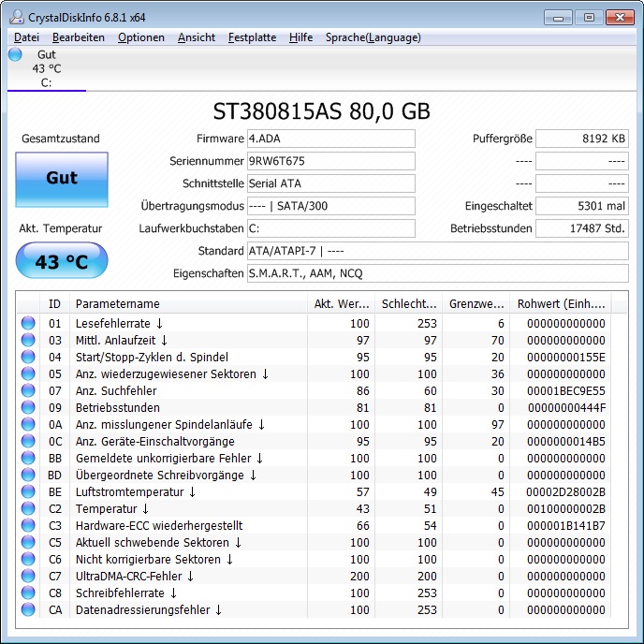644x644 pixels.
Task: Open the Hilfe menu
Action: click(x=300, y=37)
